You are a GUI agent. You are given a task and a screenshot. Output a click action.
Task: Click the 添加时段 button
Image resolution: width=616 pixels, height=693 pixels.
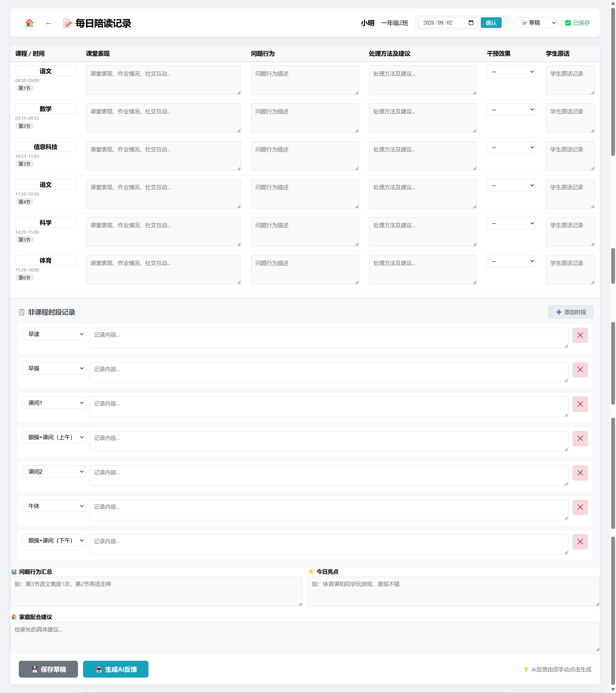570,312
